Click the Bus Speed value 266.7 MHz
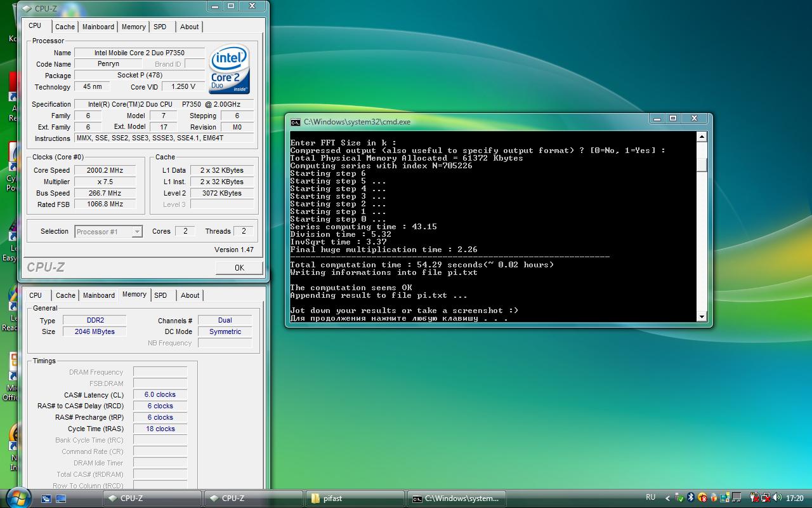812x508 pixels. pos(105,193)
